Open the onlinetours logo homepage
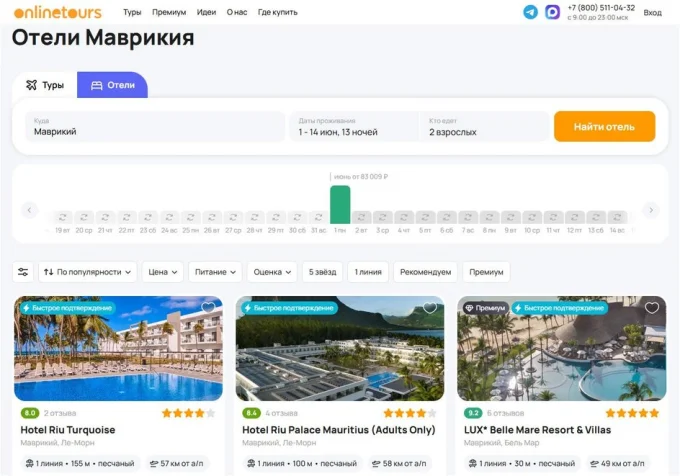Screen dimensions: 680x476 coord(58,12)
